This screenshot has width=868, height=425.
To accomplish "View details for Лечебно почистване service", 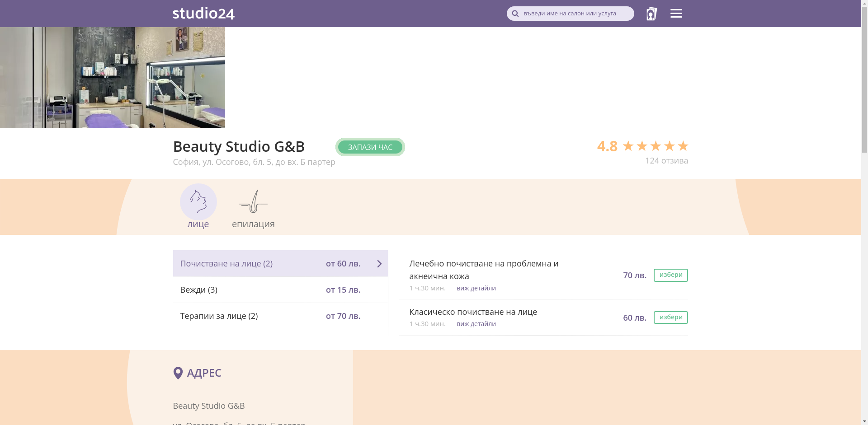I will [x=476, y=288].
